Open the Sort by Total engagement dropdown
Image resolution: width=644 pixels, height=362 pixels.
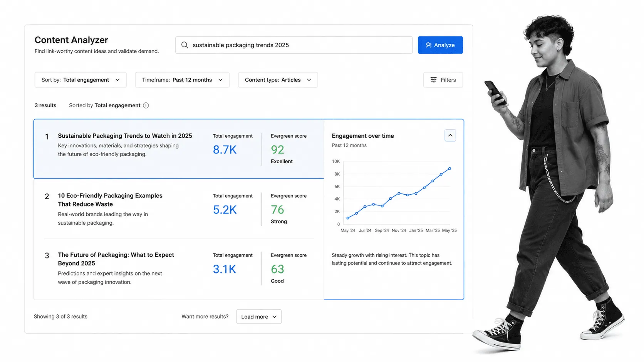(x=80, y=80)
